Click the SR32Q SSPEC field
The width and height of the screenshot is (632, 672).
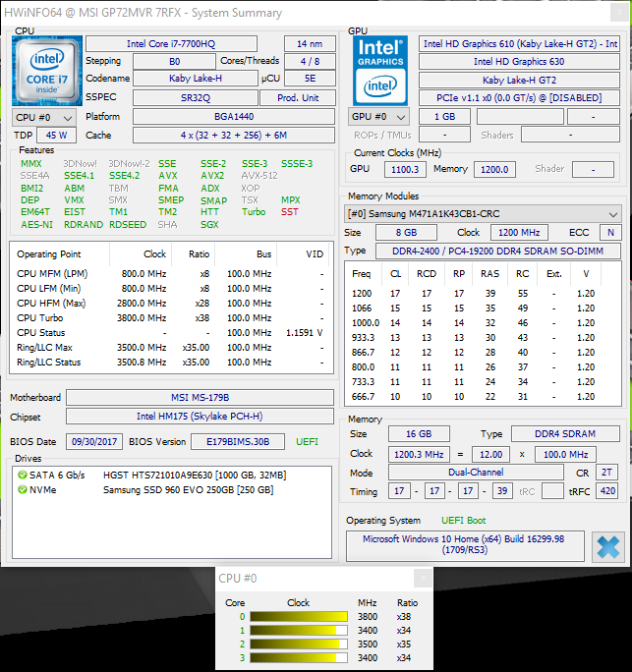196,97
